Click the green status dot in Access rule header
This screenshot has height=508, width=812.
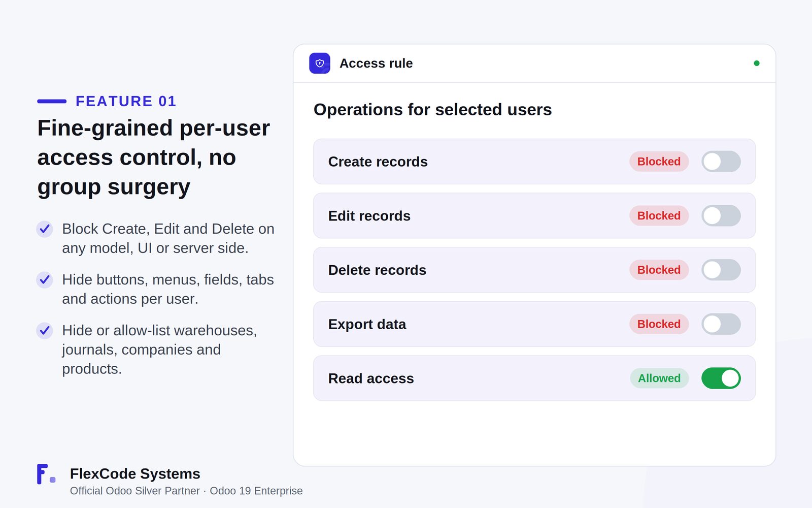[x=757, y=63]
